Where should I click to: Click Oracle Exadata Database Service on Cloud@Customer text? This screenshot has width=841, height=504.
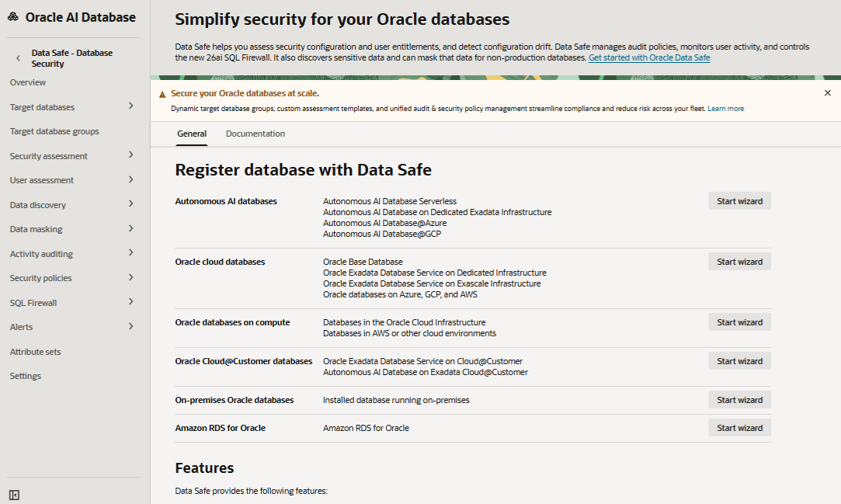[x=422, y=361]
